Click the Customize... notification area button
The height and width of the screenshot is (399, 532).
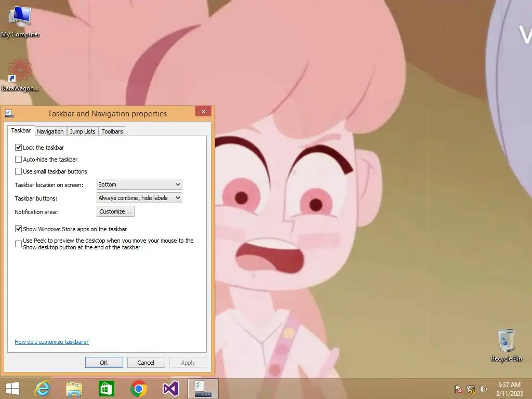pos(115,211)
